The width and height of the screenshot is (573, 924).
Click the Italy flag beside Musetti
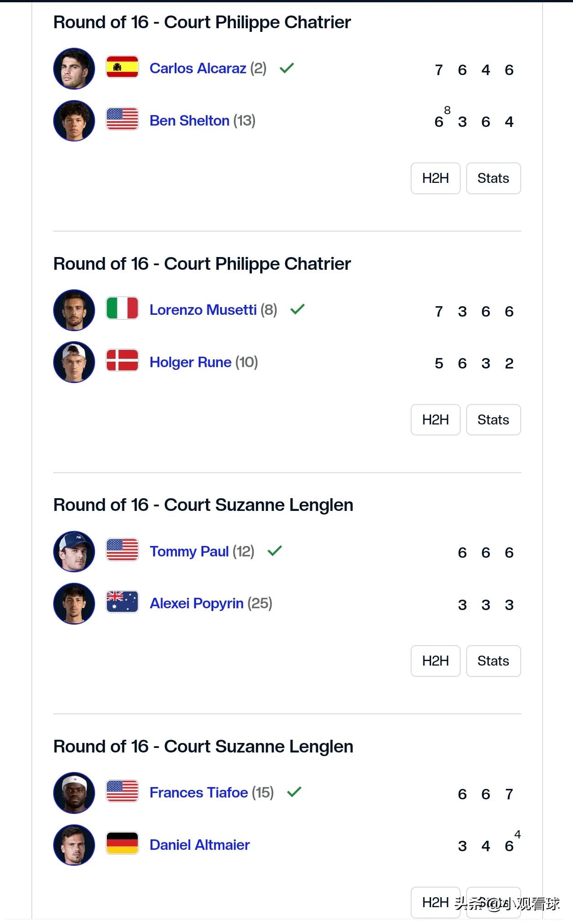click(x=122, y=308)
